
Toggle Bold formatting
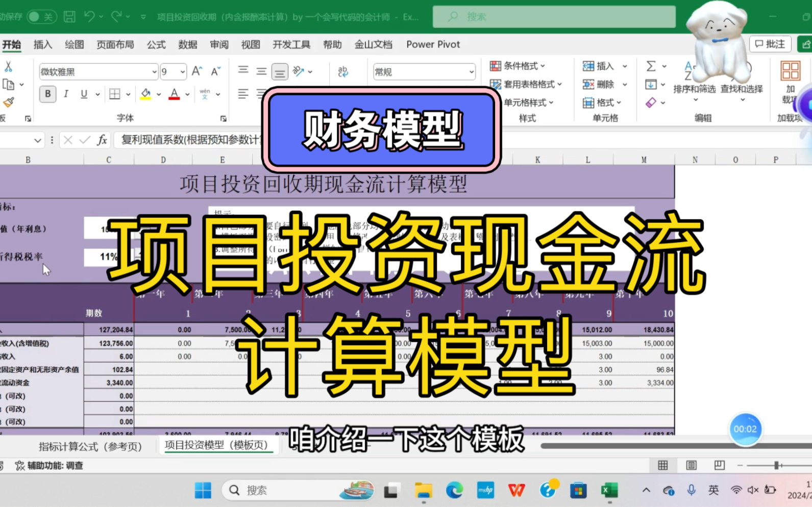(x=48, y=94)
